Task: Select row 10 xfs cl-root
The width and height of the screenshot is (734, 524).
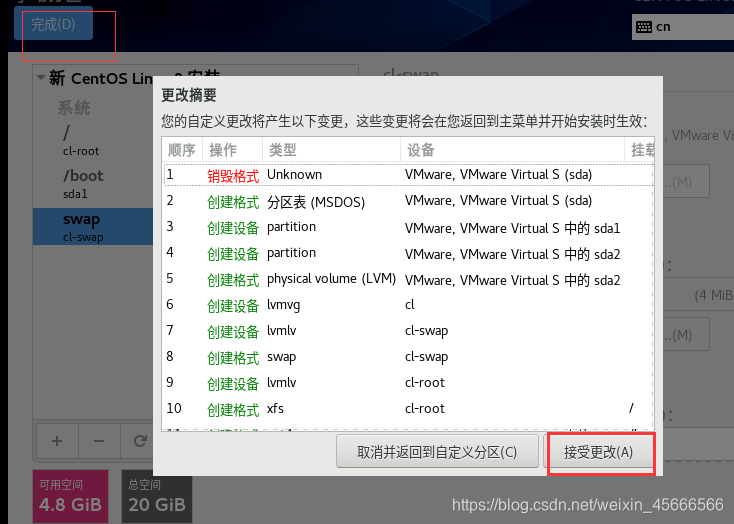Action: click(408, 409)
